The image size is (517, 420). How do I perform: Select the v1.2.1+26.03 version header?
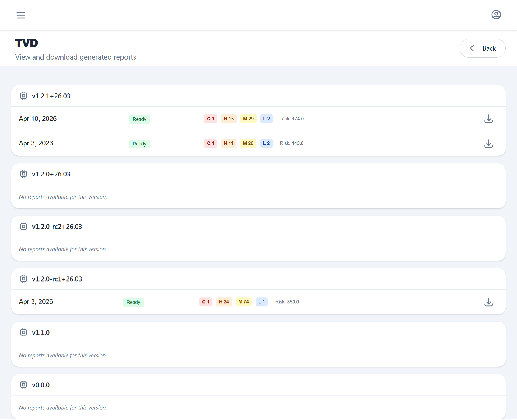[51, 96]
